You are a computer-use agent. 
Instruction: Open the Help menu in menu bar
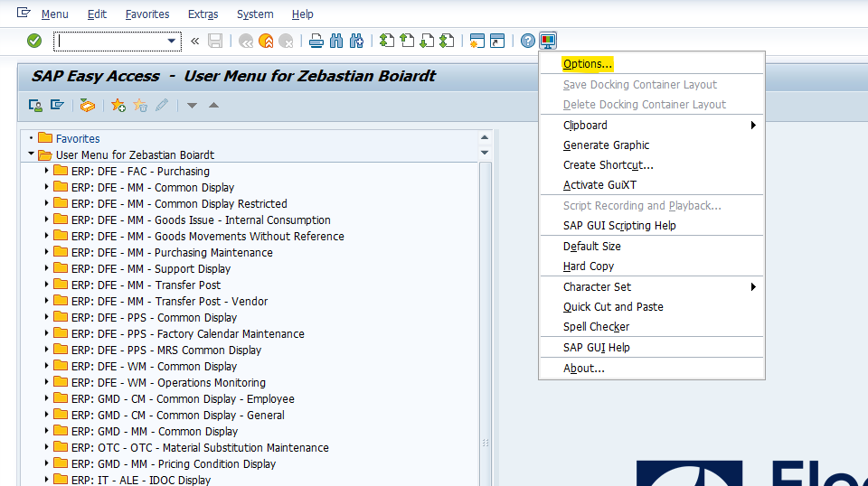tap(302, 14)
